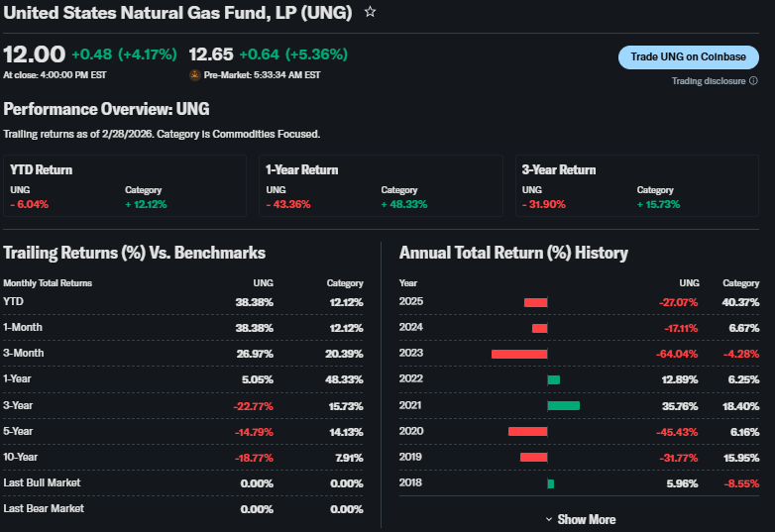Select the 3-Year Return card

tap(636, 185)
